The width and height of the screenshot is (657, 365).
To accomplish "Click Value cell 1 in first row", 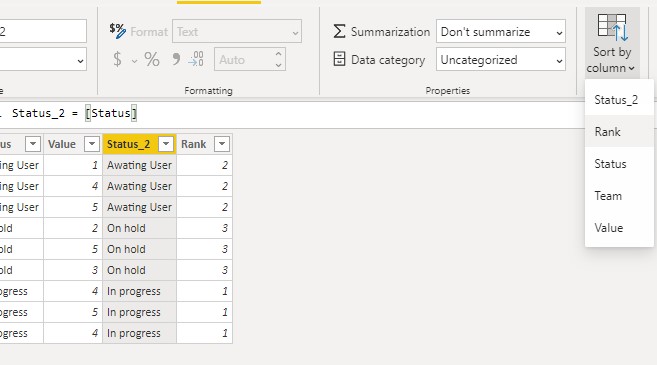I will [73, 165].
